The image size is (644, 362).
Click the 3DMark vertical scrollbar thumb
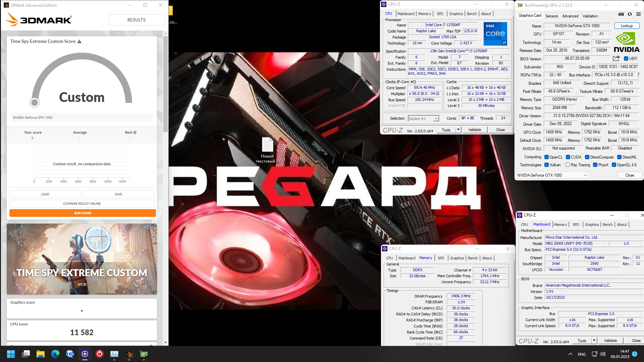165,84
